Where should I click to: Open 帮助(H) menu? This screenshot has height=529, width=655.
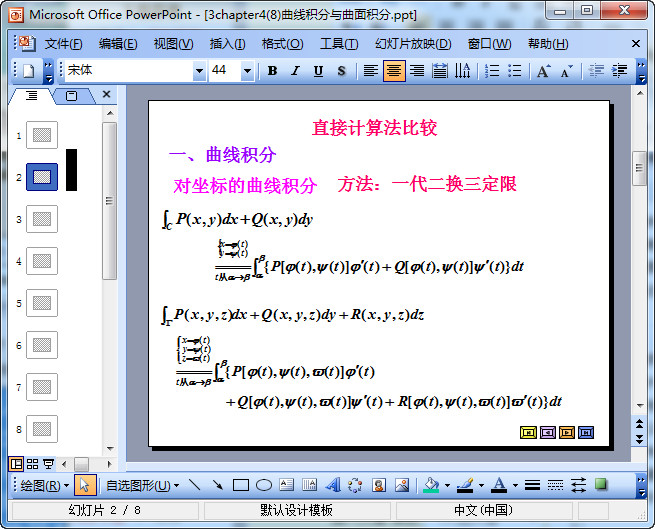(548, 44)
